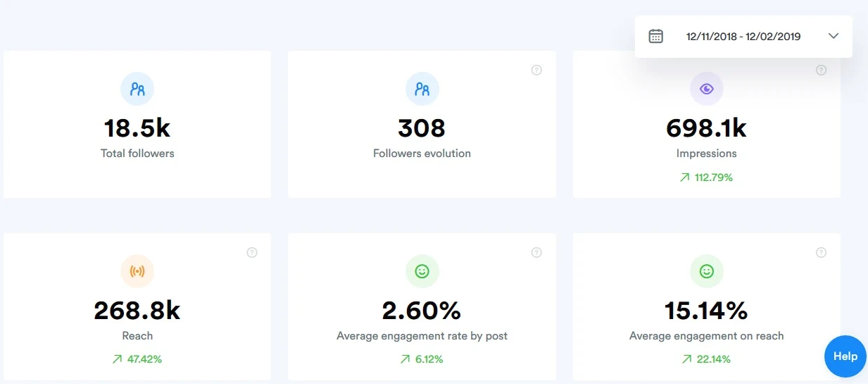Click the Total followers people icon
The height and width of the screenshot is (386, 868).
[137, 89]
